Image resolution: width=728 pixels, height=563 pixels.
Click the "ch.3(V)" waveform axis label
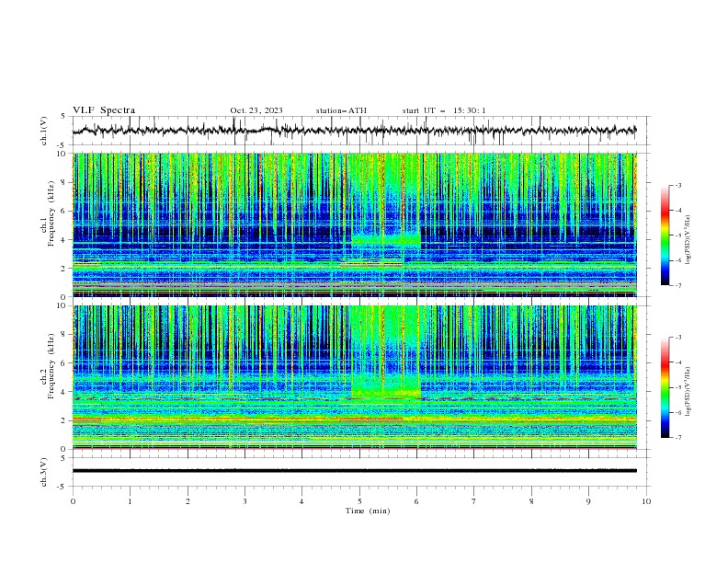tap(44, 472)
